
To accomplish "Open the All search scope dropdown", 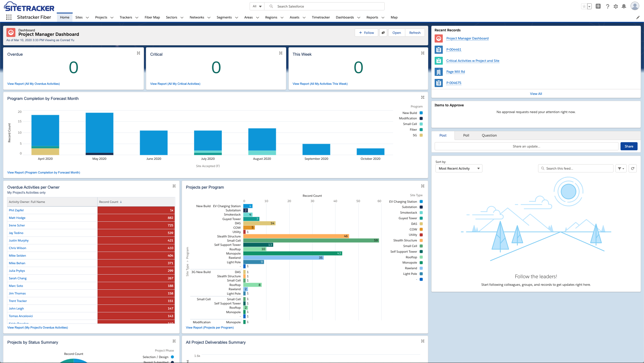I will pos(257,6).
